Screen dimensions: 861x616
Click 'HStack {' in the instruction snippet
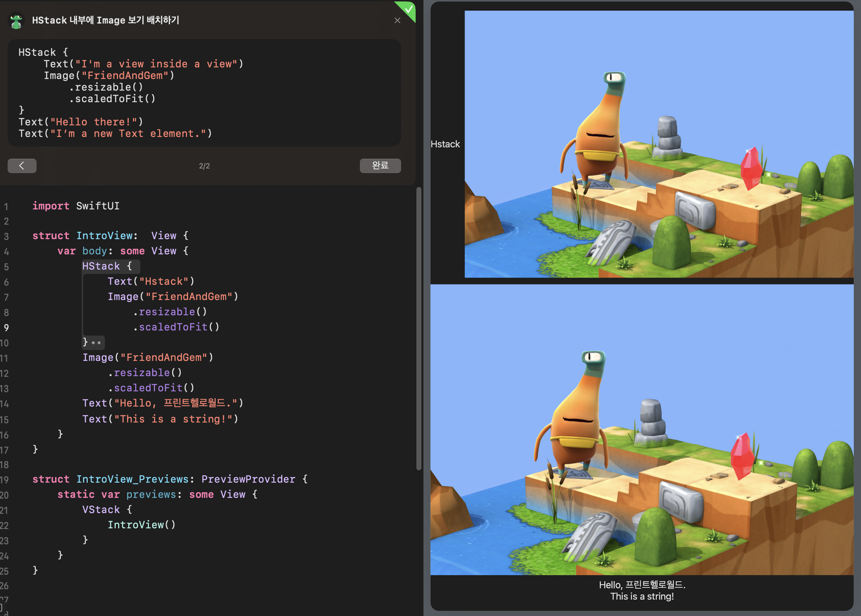click(43, 52)
